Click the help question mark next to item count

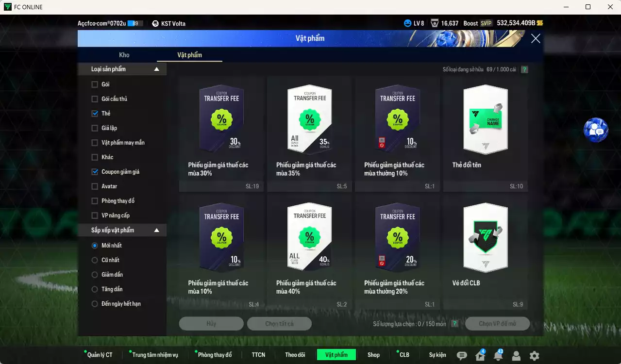point(523,69)
